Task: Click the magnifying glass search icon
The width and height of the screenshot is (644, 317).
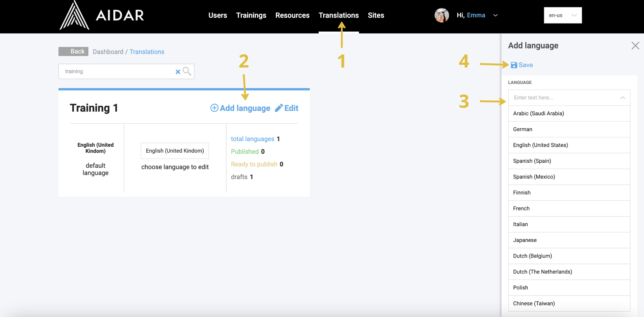Action: pos(187,71)
